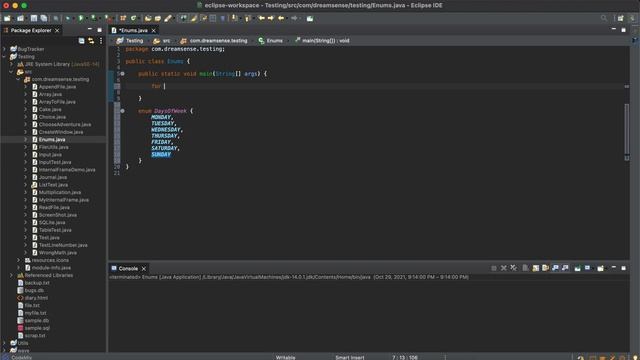The width and height of the screenshot is (640, 360).
Task: Toggle Show Console on Standard Error
Action: [x=565, y=268]
